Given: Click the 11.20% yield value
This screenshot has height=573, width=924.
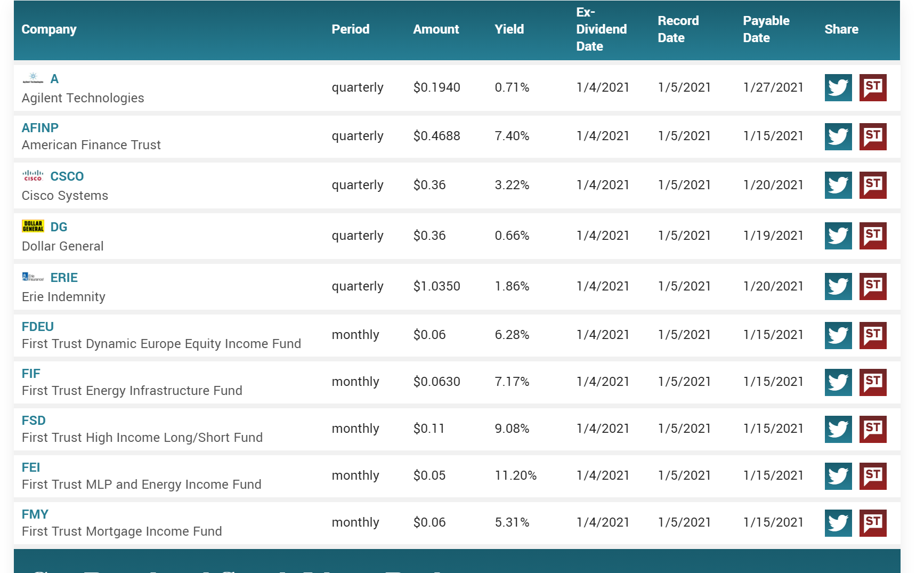Looking at the screenshot, I should 516,475.
